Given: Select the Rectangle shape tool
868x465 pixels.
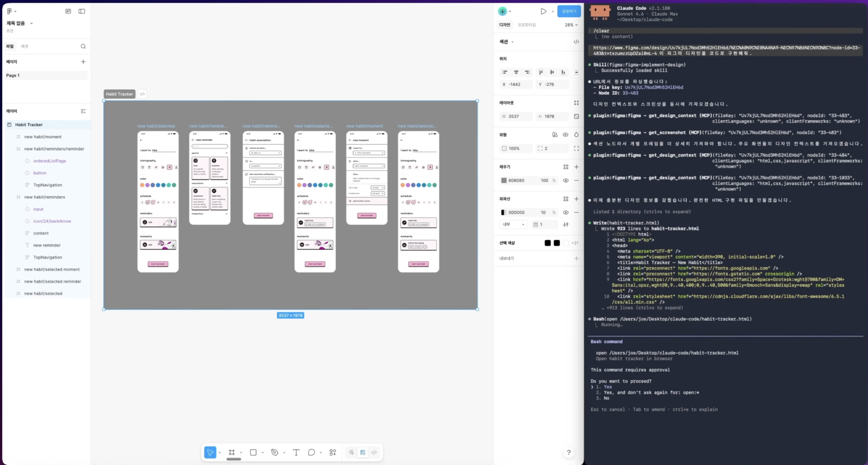Looking at the screenshot, I should pos(253,453).
